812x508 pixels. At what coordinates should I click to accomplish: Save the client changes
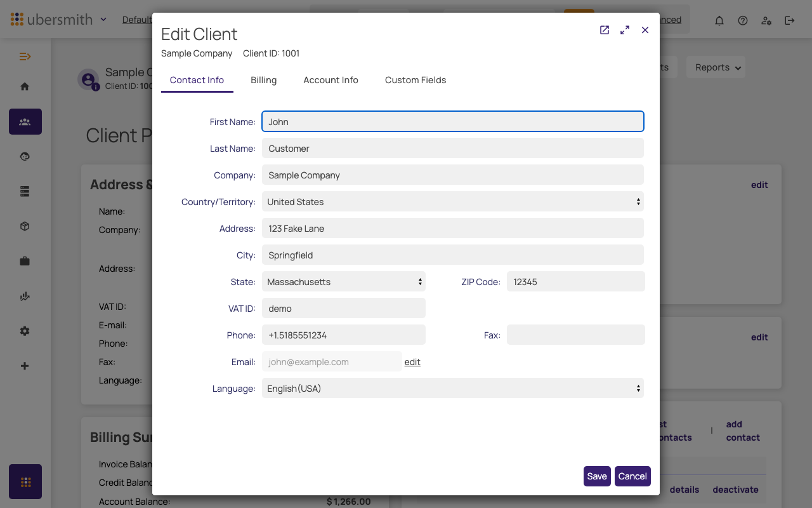pyautogui.click(x=597, y=476)
